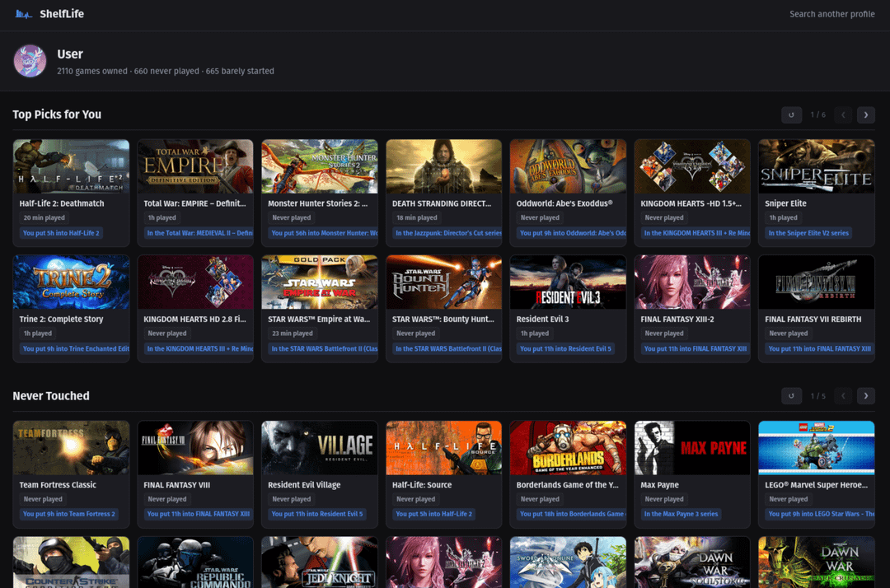This screenshot has width=890, height=588.
Task: Show previous page of Never Touched games
Action: 842,396
